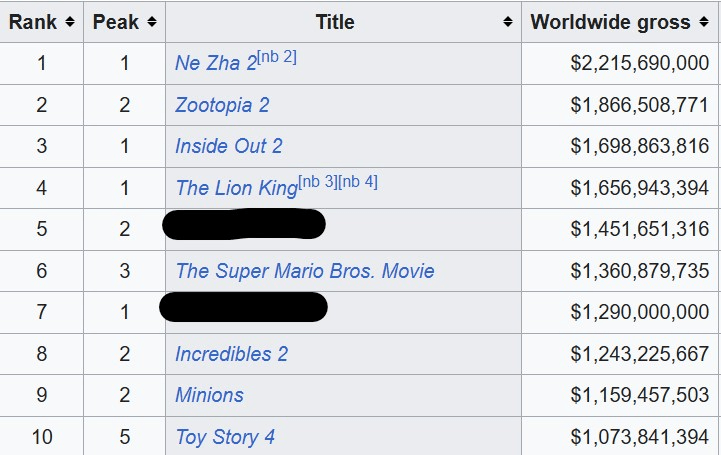
Task: Sort by Worldwide gross arrows icon
Action: click(x=704, y=22)
